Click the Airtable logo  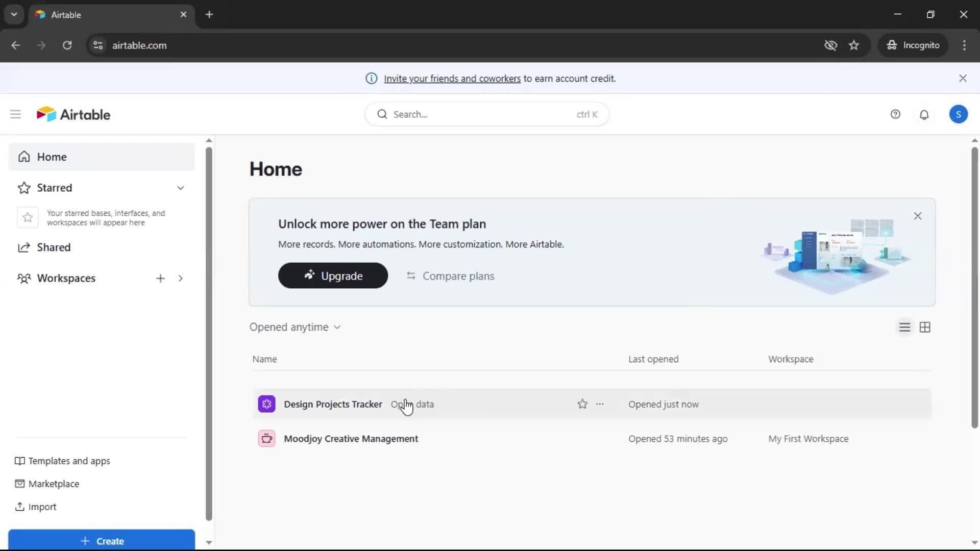pyautogui.click(x=73, y=114)
